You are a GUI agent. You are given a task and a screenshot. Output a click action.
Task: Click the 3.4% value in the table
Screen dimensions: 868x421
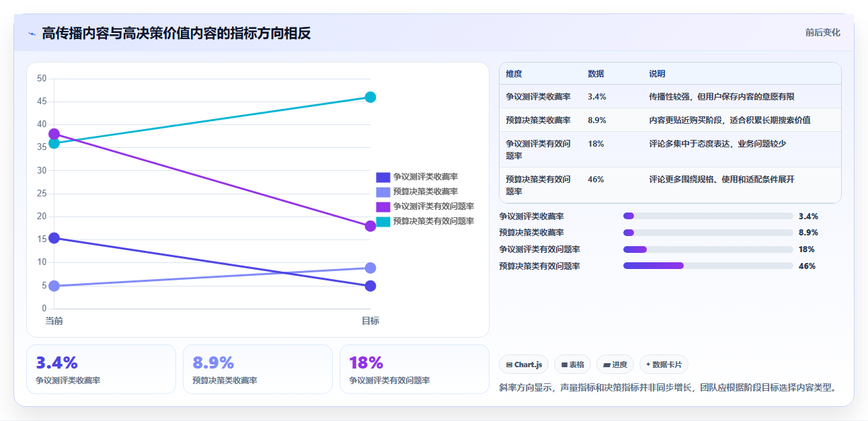pos(597,97)
